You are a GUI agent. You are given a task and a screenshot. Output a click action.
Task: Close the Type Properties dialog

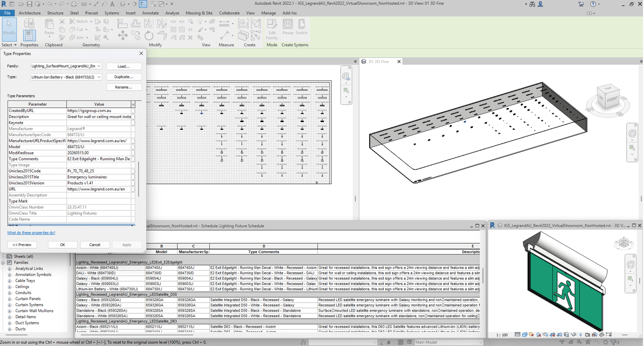point(141,54)
